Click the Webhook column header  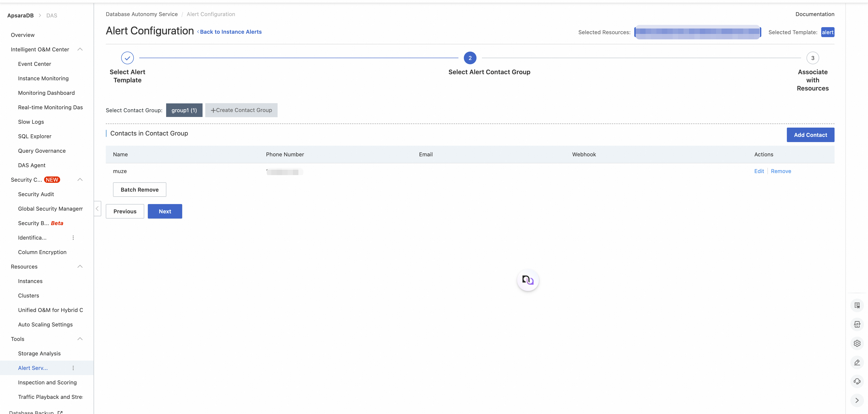click(584, 155)
